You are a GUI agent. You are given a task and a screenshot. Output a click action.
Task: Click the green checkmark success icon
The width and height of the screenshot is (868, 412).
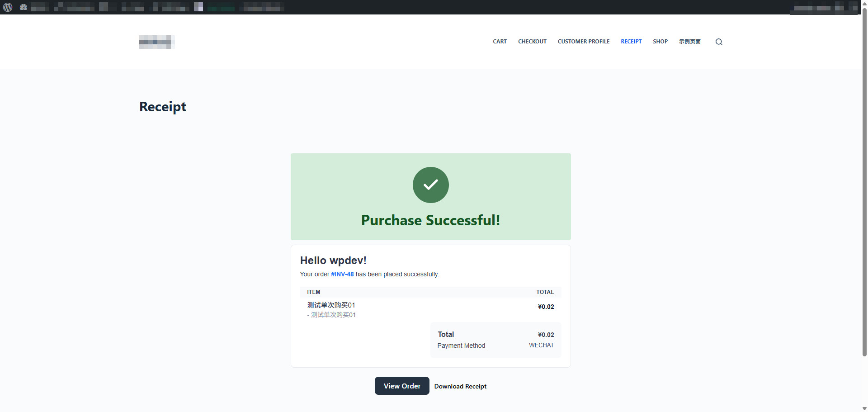click(430, 185)
